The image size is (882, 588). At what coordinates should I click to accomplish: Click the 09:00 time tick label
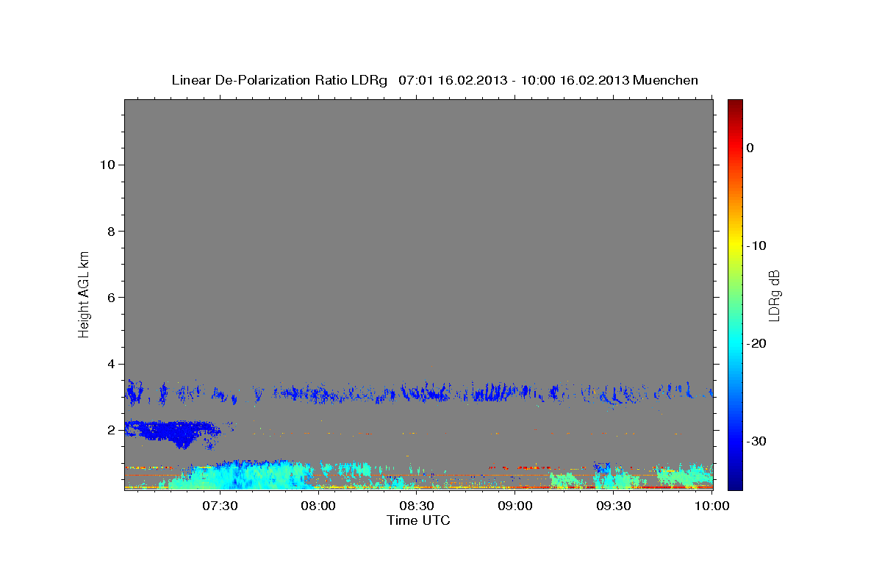click(515, 506)
